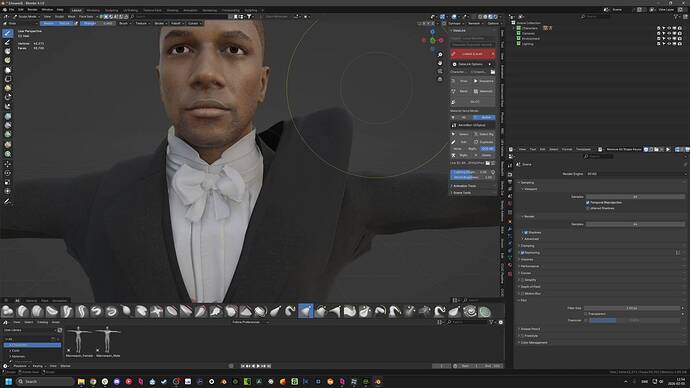Click the red Unlink button in the side panel
Image resolution: width=690 pixels, height=388 pixels.
(473, 54)
